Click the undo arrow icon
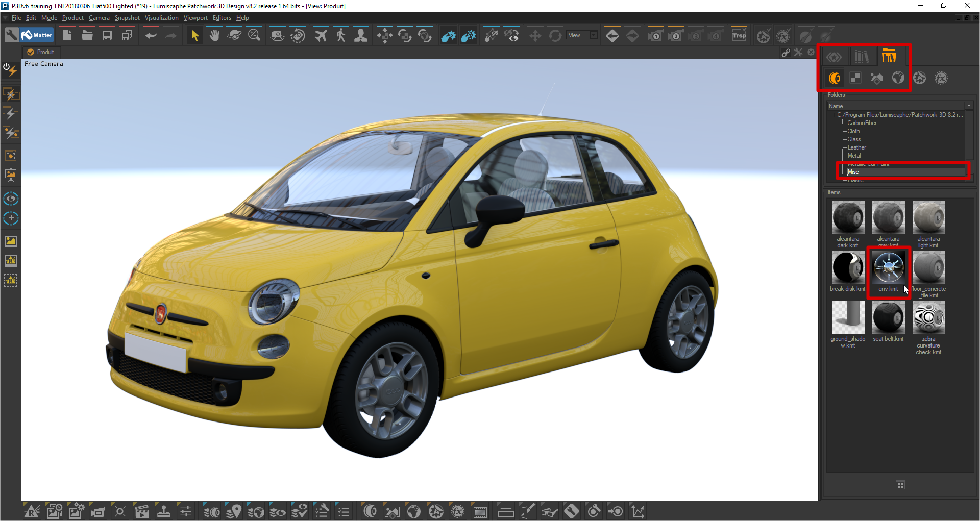The image size is (980, 521). tap(151, 36)
